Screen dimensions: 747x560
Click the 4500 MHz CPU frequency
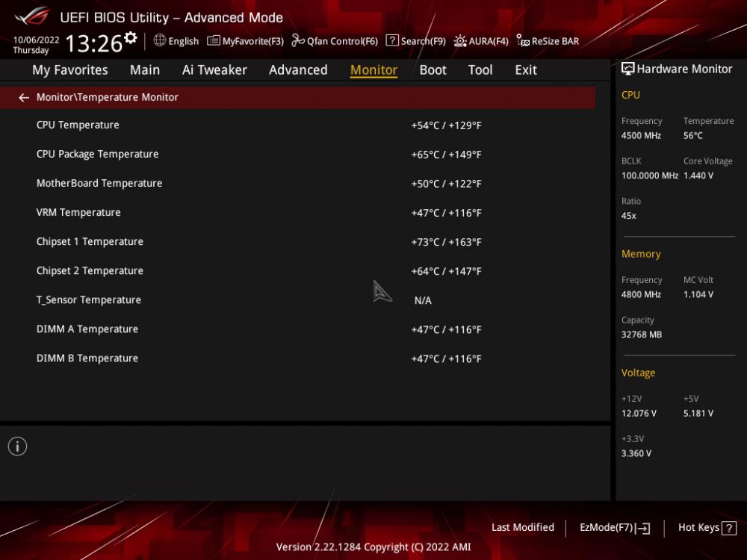click(x=641, y=136)
